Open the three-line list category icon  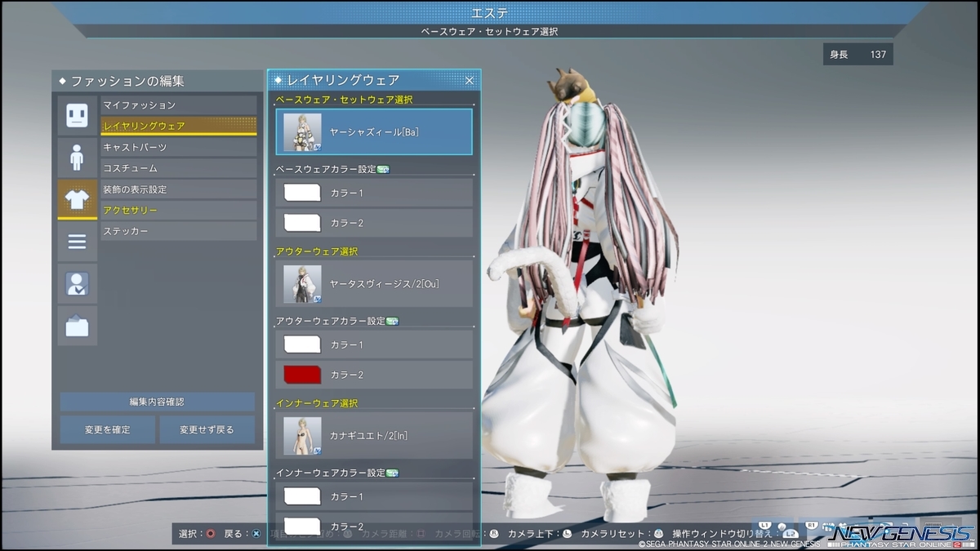point(77,242)
